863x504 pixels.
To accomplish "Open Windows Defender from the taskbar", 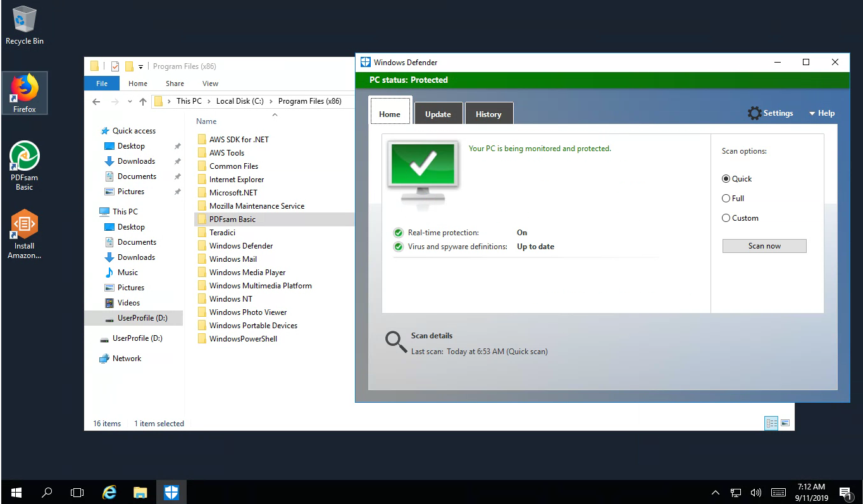I will 171,491.
